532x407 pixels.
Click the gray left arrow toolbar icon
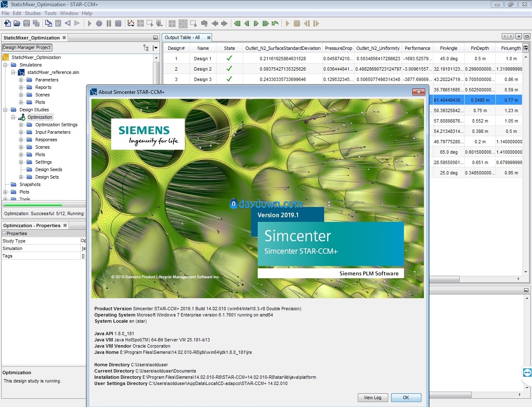click(215, 23)
